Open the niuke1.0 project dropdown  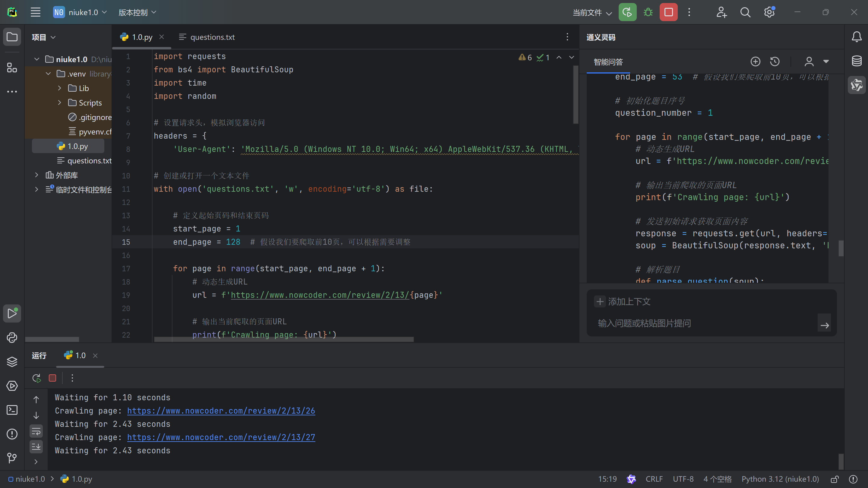[80, 12]
